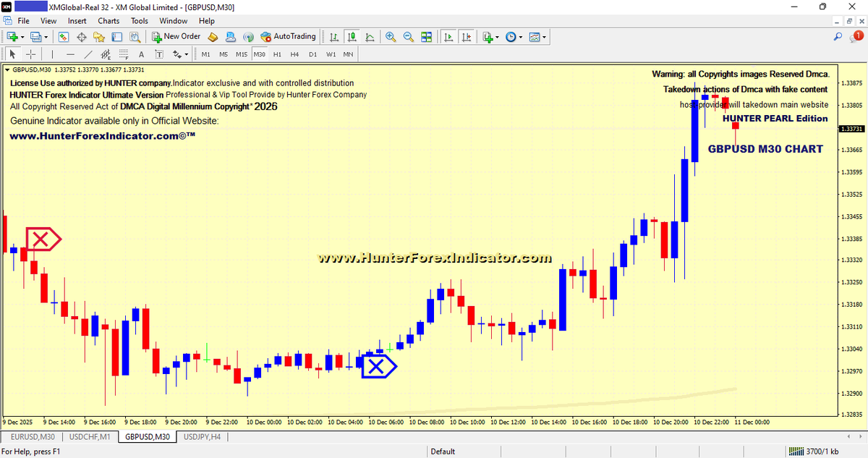Screen dimensions: 868x458
Task: Switch to the USDCHF,M1 chart tab
Action: pyautogui.click(x=90, y=437)
